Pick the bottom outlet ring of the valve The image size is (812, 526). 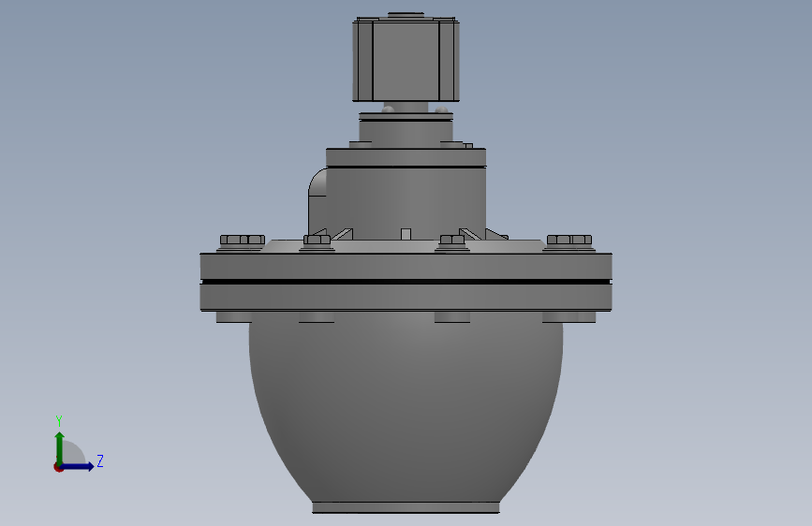[406, 508]
